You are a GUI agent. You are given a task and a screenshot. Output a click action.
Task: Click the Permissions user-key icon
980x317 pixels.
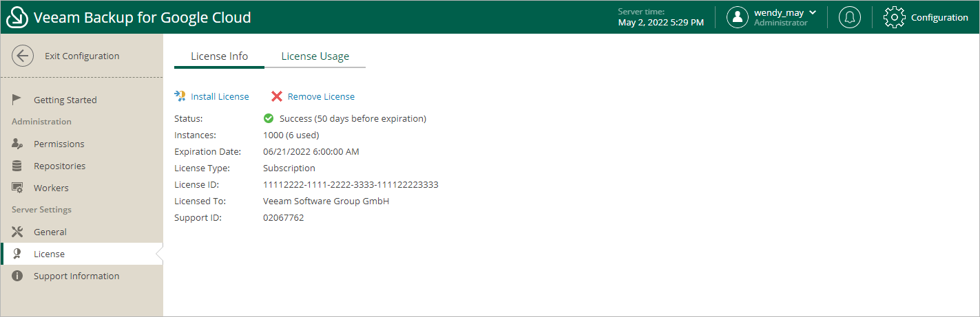[18, 144]
